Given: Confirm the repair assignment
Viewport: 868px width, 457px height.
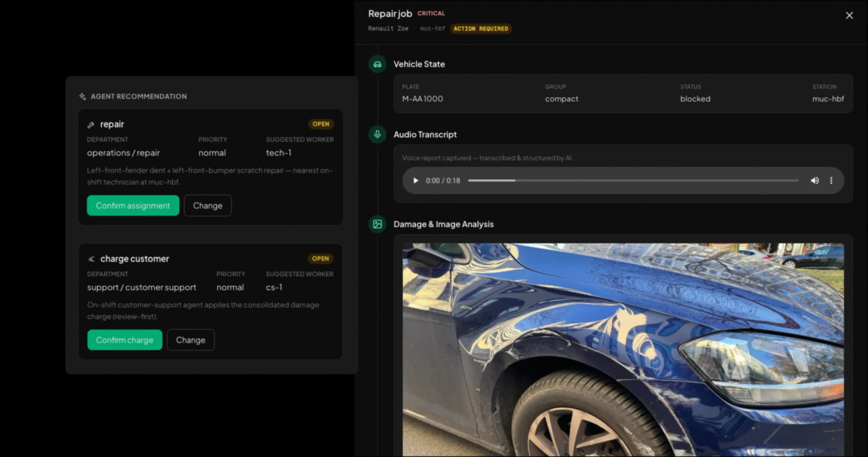Looking at the screenshot, I should tap(133, 205).
